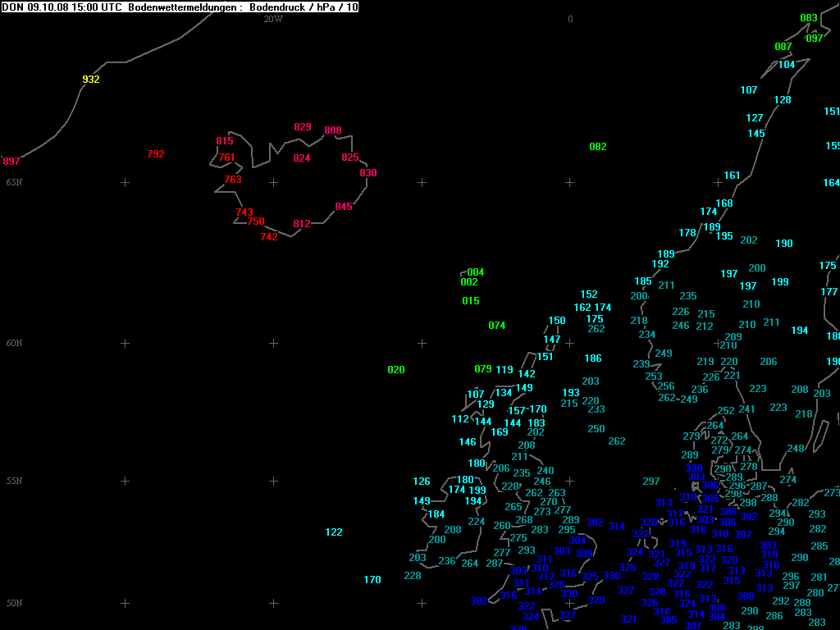Click the Bodenwettermeldungen title text

[183, 7]
